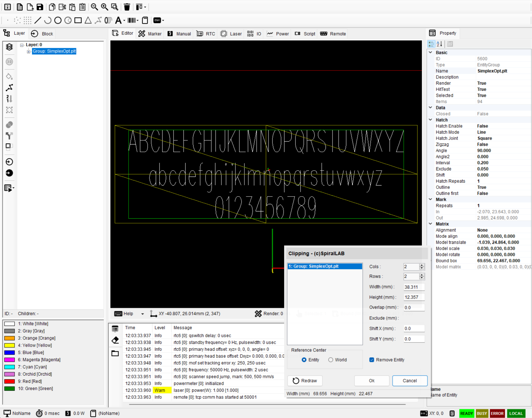Click the Zoom in magnifier icon
The height and width of the screenshot is (418, 532).
click(x=105, y=7)
